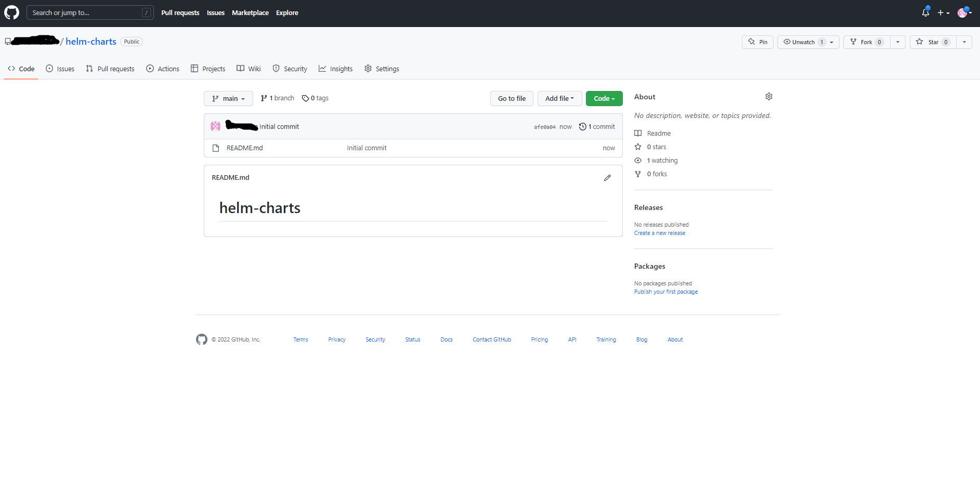This screenshot has height=499, width=980.
Task: Fork the repository
Action: click(x=867, y=42)
